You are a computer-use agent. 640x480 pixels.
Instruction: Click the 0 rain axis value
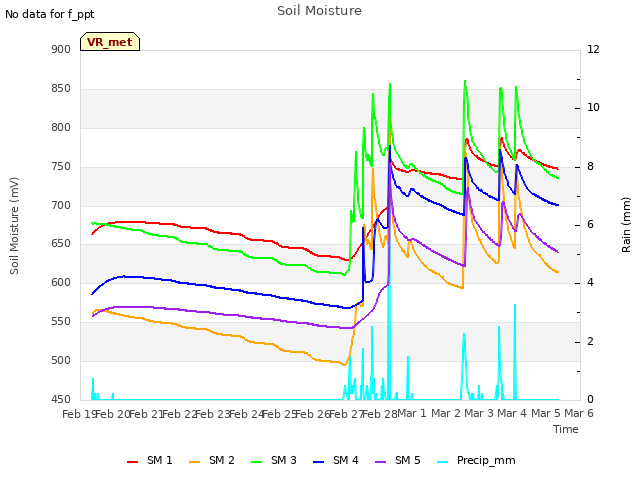pos(590,400)
